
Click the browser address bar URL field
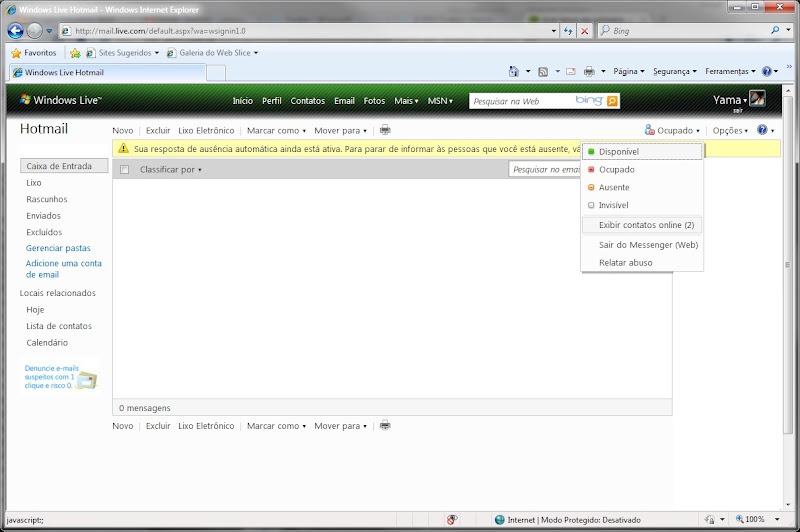(306, 31)
